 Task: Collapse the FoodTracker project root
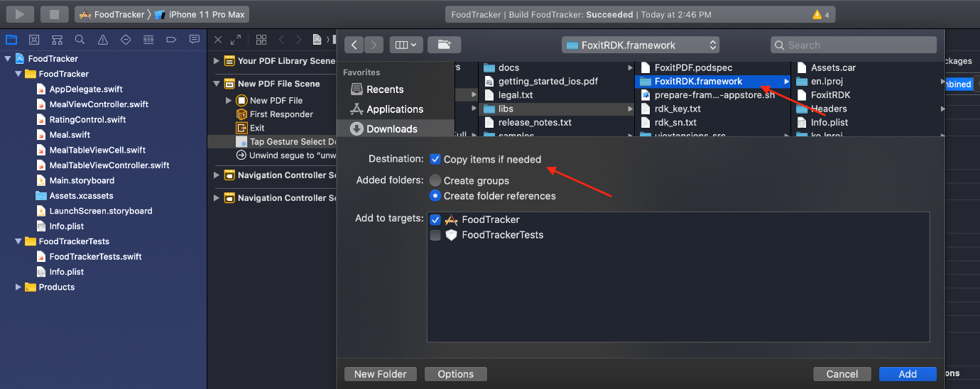click(8, 59)
